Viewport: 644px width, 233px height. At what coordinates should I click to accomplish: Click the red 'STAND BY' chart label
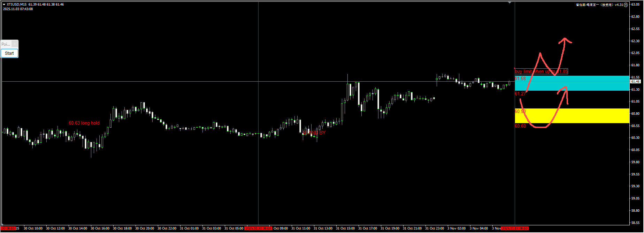[x=314, y=133]
